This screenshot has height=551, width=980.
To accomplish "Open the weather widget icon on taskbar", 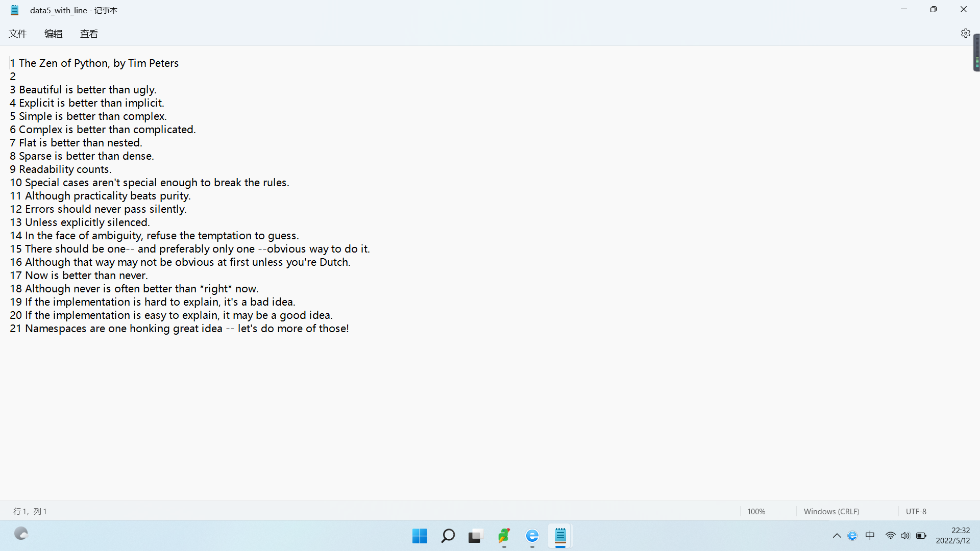I will pyautogui.click(x=21, y=534).
